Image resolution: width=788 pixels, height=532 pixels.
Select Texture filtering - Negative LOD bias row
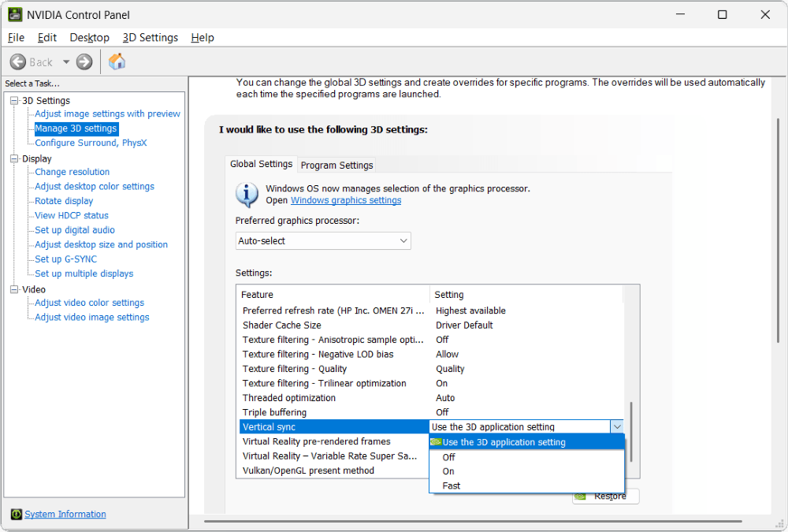click(431, 355)
